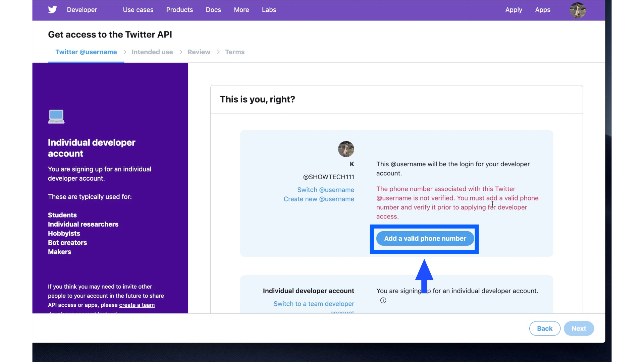Open the Use cases menu
644x362 pixels.
click(x=138, y=10)
